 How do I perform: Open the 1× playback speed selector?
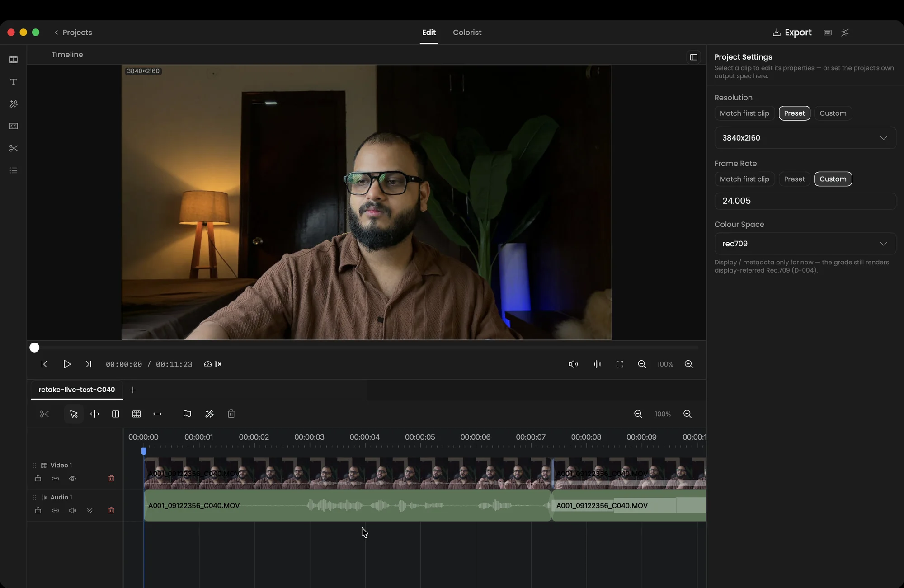[x=213, y=364]
